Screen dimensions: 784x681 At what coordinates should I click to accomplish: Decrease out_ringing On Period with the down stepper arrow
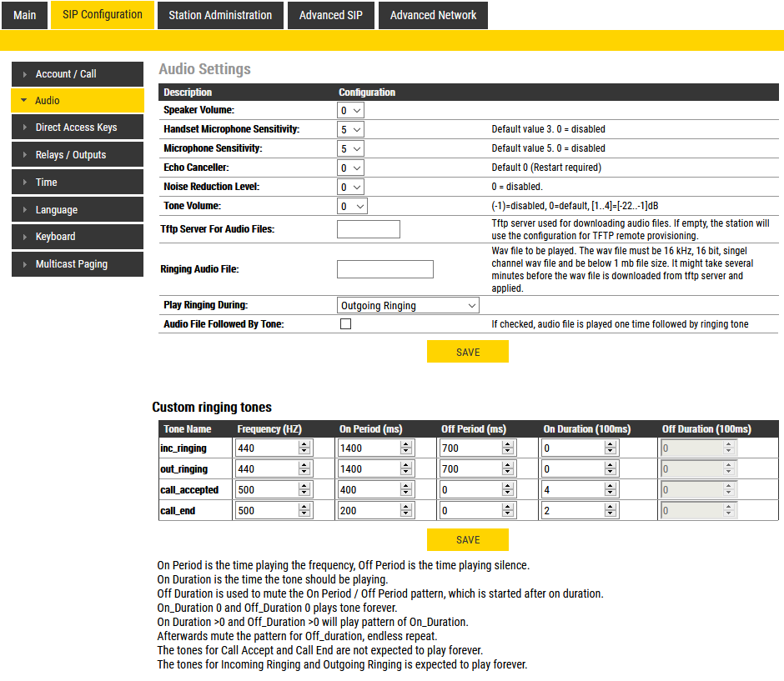tap(406, 472)
